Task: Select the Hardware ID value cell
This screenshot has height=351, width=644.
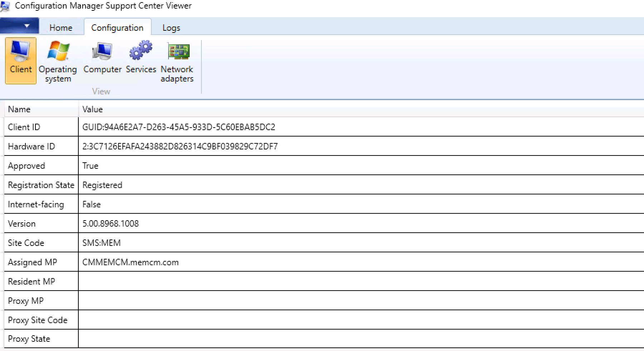Action: point(180,147)
